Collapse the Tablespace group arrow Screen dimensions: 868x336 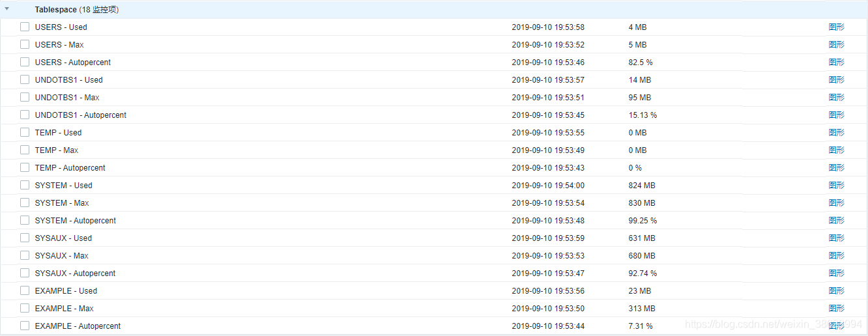pos(7,9)
